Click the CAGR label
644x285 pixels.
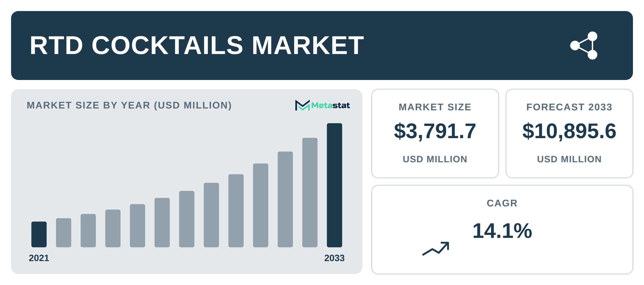click(x=502, y=203)
